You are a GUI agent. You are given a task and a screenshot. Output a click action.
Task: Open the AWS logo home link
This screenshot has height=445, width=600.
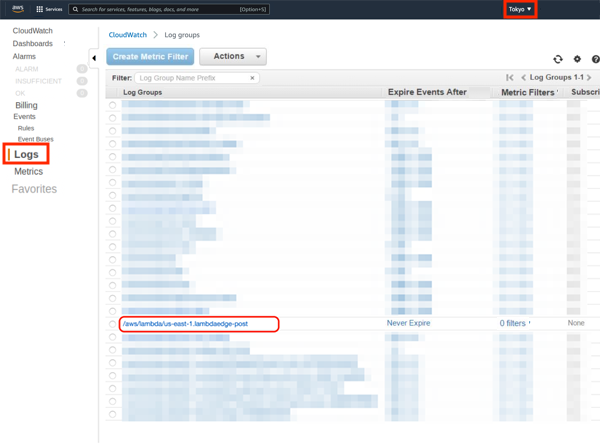coord(18,9)
